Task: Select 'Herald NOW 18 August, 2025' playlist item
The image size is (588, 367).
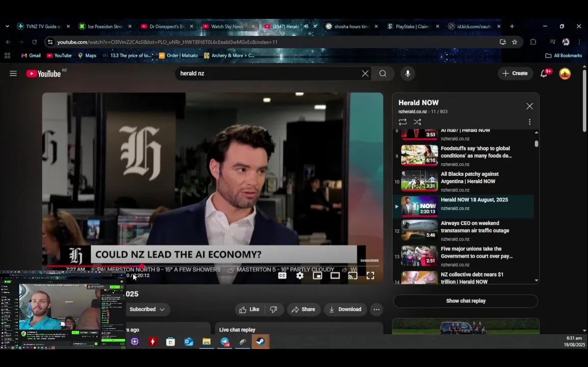Action: [x=463, y=206]
